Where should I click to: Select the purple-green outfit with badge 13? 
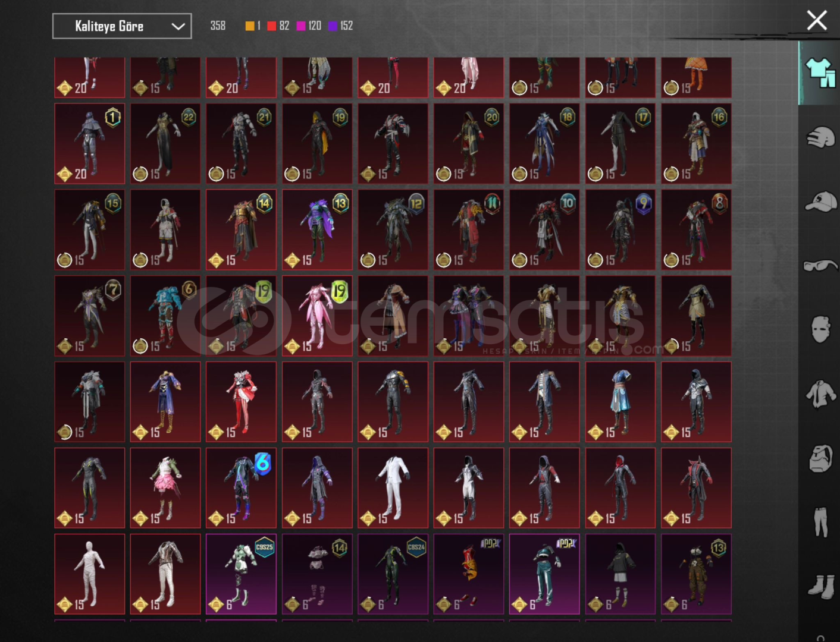(x=317, y=229)
